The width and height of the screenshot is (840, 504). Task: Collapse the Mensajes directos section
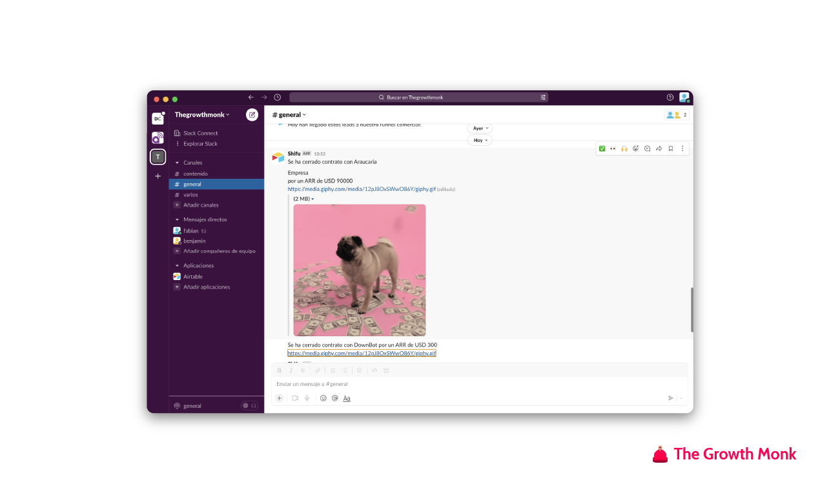[x=178, y=219]
